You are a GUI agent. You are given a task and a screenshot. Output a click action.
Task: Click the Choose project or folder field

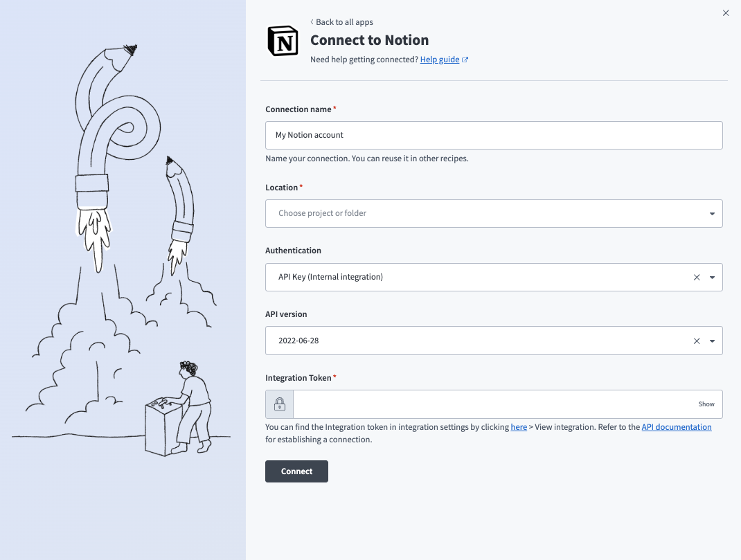pos(485,213)
